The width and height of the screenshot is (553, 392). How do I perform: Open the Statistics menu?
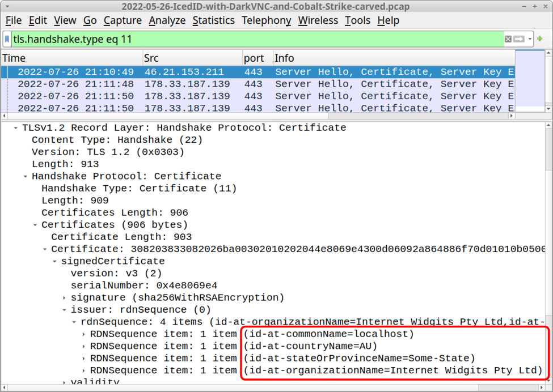pyautogui.click(x=213, y=20)
